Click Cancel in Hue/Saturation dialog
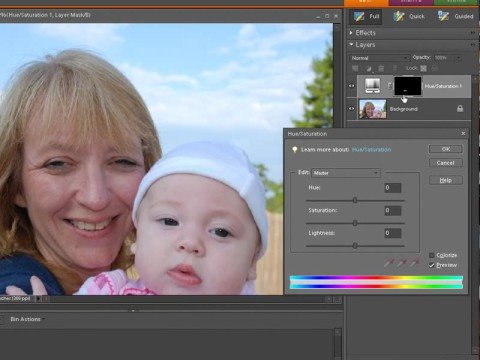 [x=446, y=163]
